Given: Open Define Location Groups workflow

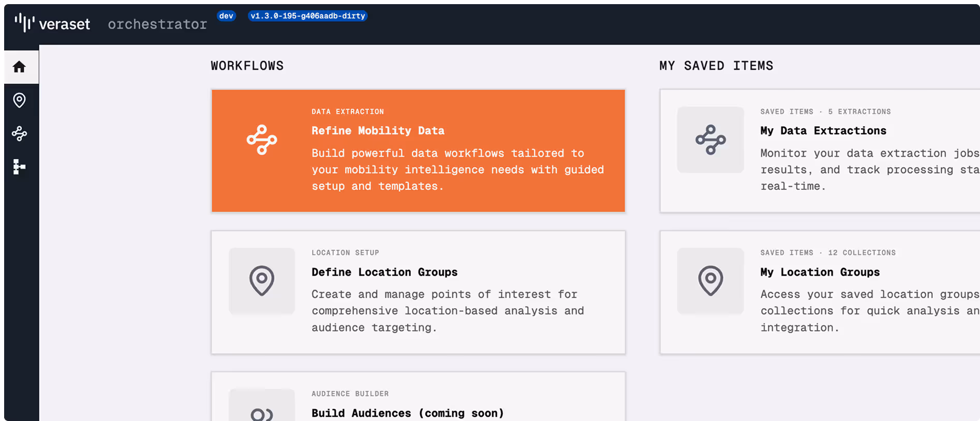Looking at the screenshot, I should 418,292.
